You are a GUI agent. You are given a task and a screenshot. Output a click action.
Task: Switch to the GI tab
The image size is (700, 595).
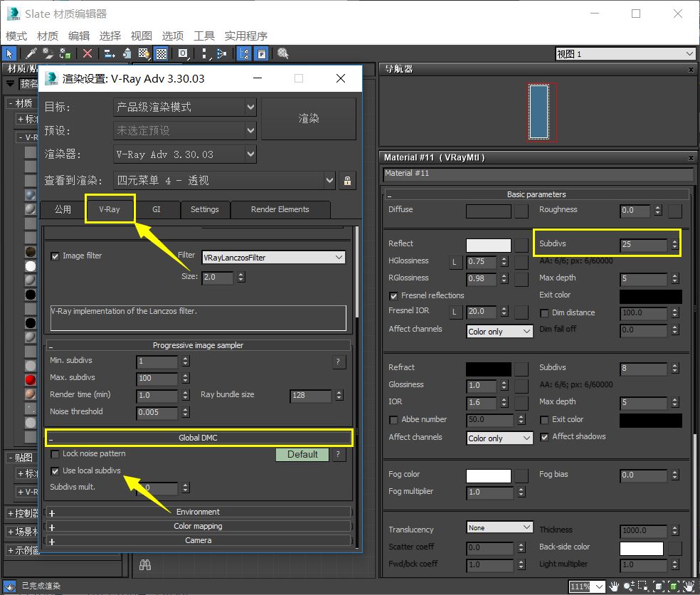click(x=157, y=209)
